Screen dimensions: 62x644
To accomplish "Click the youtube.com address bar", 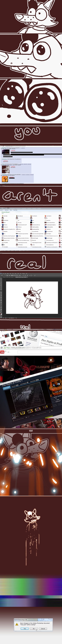I will click(33, 348).
